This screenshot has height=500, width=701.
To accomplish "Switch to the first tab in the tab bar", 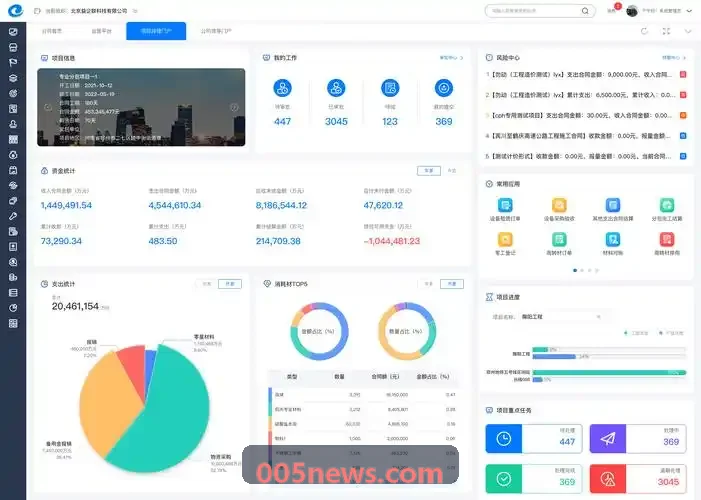I will point(52,31).
